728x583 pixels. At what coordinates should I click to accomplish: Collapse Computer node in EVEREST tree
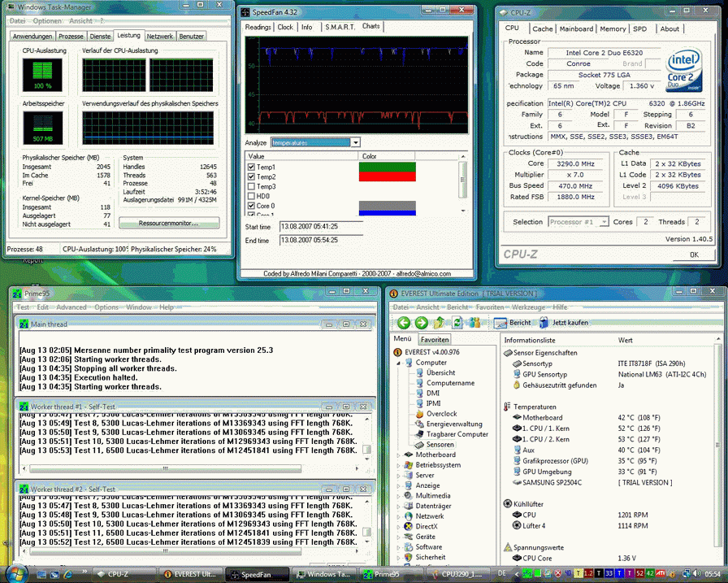pyautogui.click(x=398, y=363)
